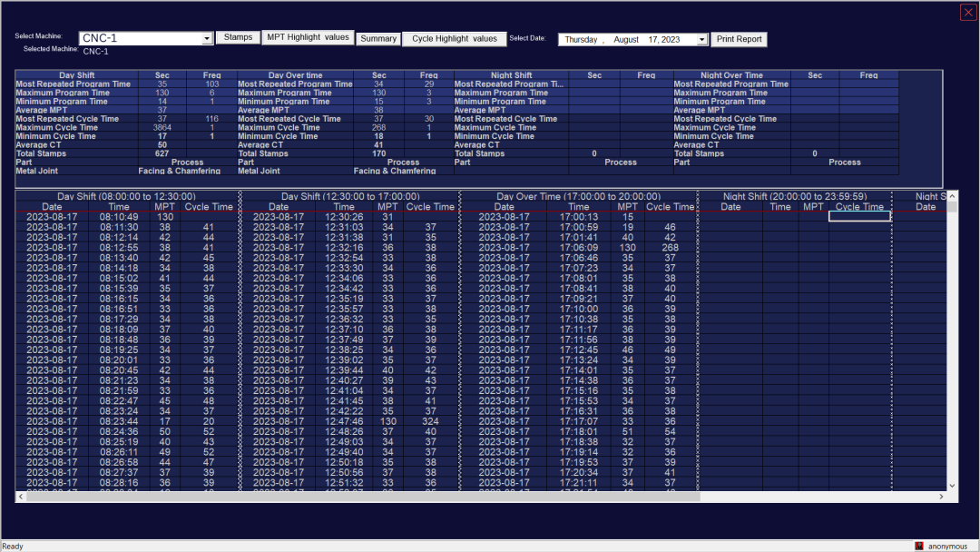Click MPT Highlight values button
This screenshot has width=980, height=552.
point(308,37)
